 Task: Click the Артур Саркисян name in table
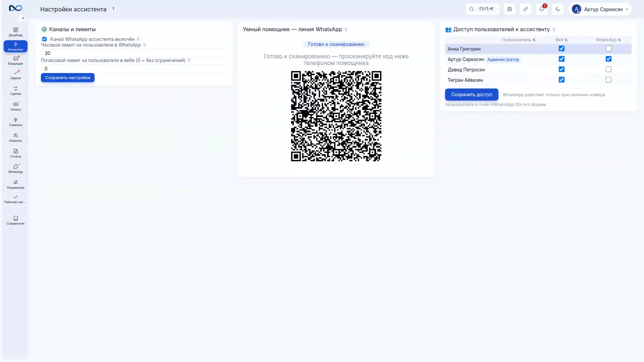[x=466, y=60]
